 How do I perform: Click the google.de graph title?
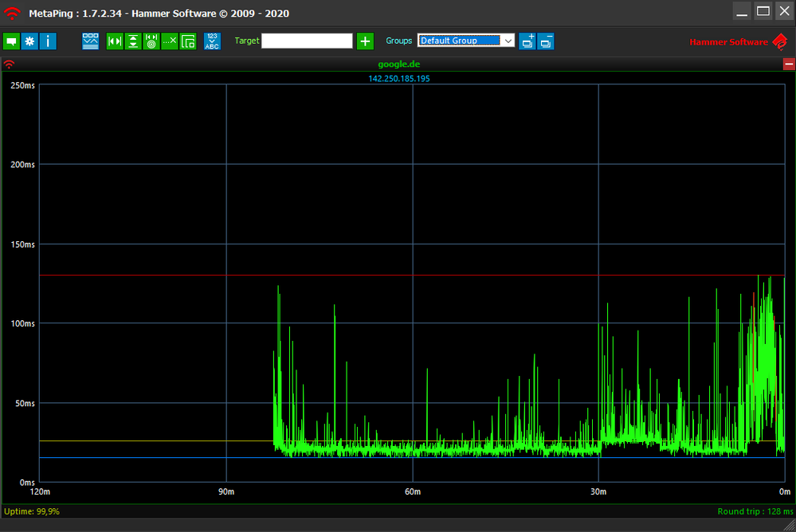(x=398, y=65)
